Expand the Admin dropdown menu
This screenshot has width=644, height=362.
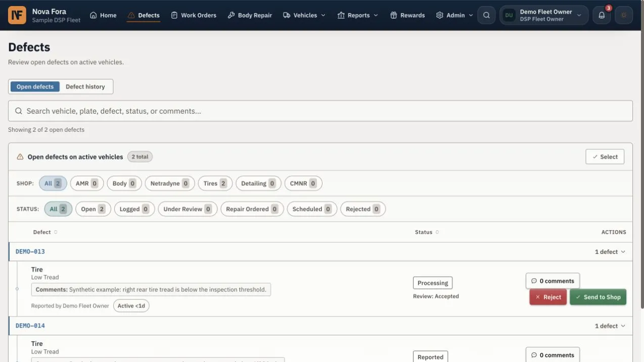[455, 15]
